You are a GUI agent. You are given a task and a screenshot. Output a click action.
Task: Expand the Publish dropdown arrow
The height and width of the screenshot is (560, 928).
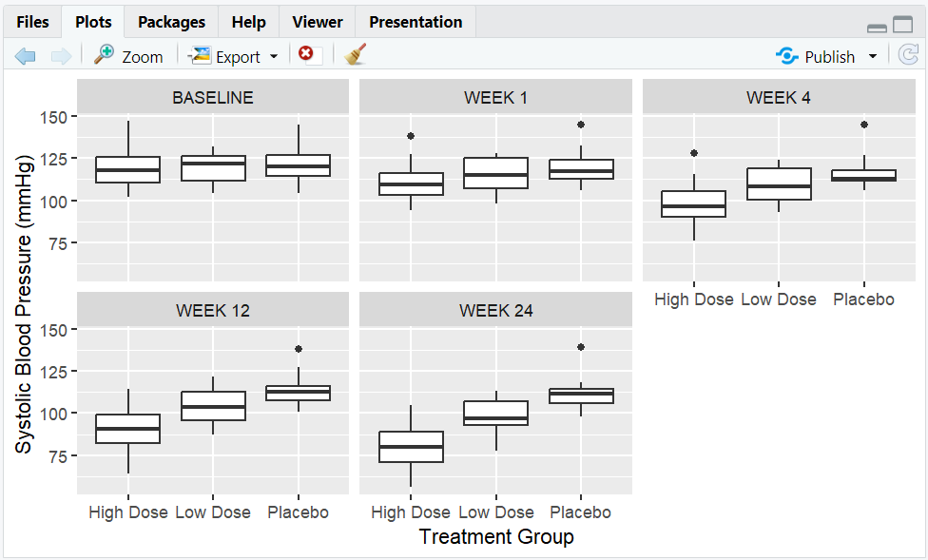tap(871, 56)
